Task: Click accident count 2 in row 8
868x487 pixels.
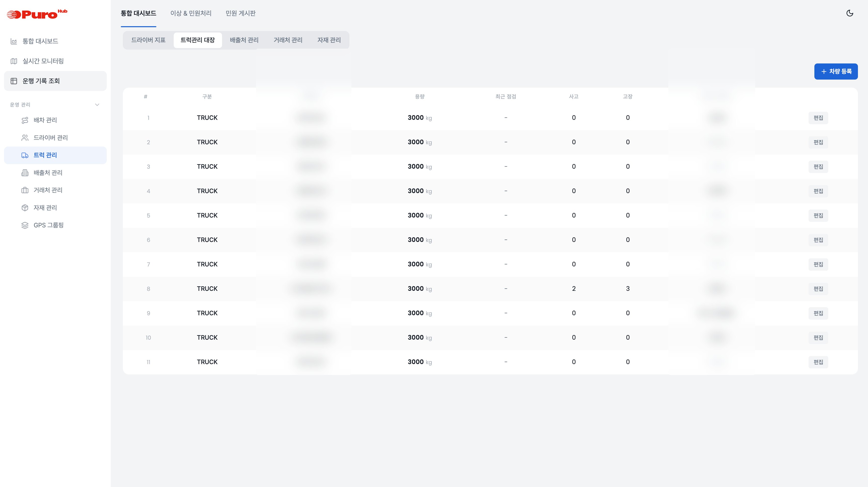Action: coord(573,289)
